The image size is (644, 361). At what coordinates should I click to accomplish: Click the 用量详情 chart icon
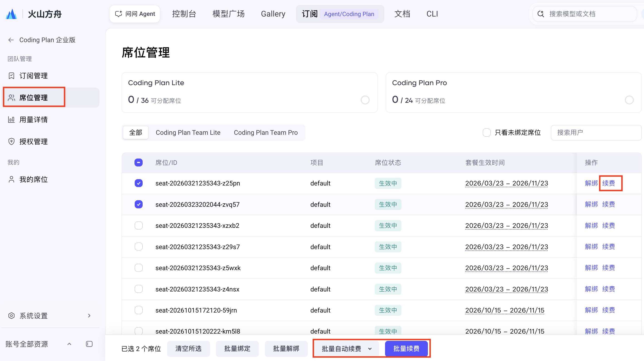click(x=11, y=120)
